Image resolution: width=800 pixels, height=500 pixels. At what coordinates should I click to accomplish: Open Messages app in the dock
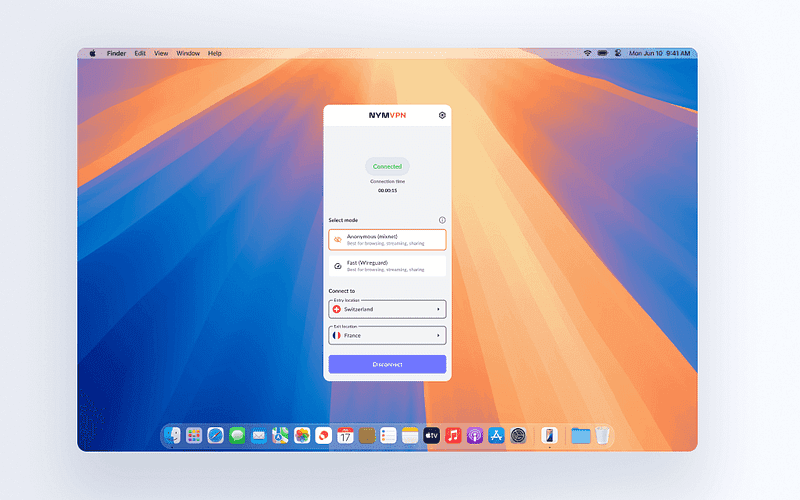click(237, 435)
